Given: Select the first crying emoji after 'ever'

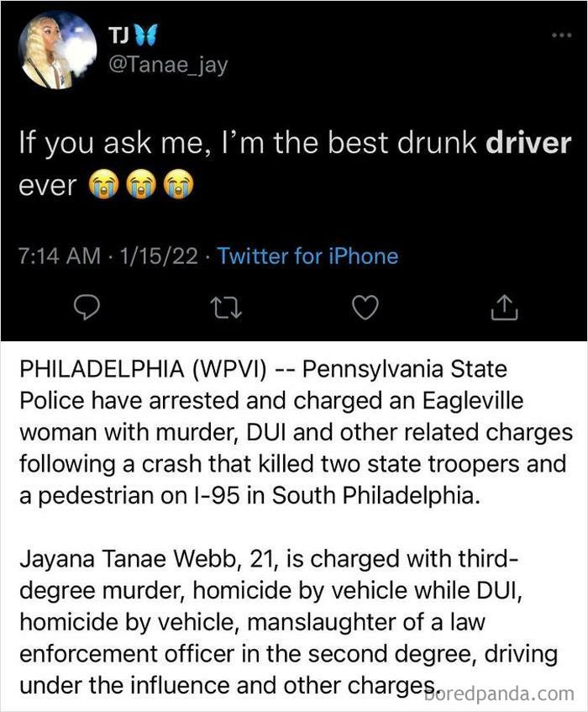Looking at the screenshot, I should pyautogui.click(x=104, y=184).
